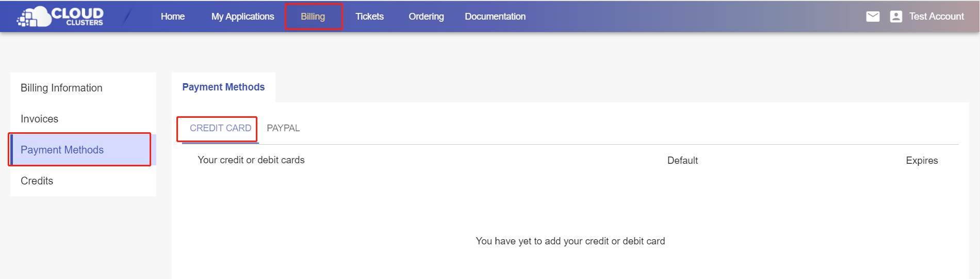Open the Documentation link in the navbar
The height and width of the screenshot is (279, 980).
[495, 17]
